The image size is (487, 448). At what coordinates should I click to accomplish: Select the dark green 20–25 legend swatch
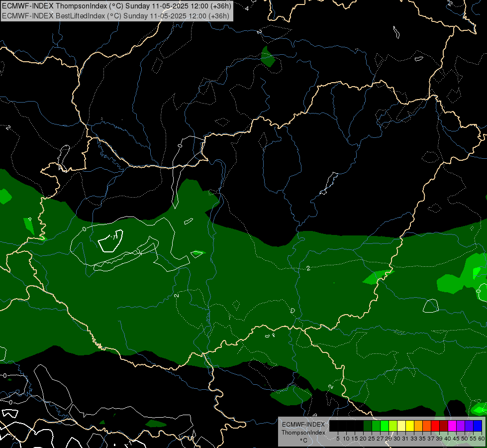368,426
